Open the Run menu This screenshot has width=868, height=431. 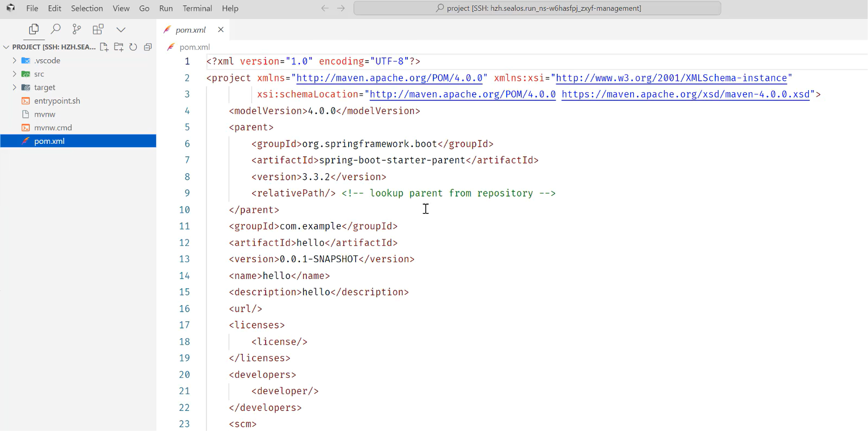[166, 8]
